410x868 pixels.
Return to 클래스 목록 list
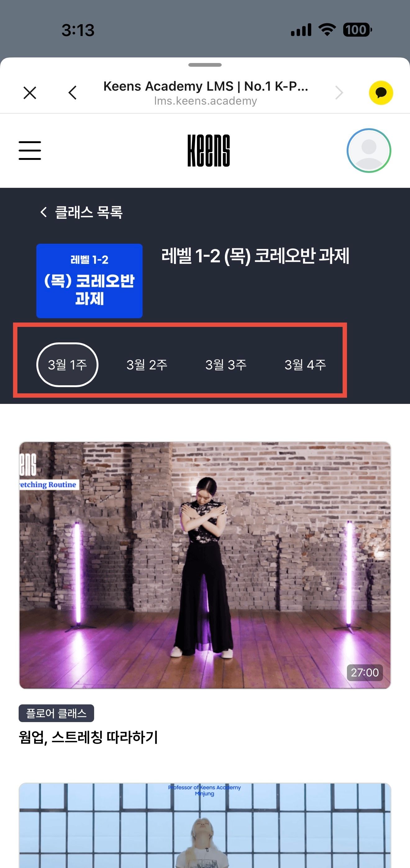pos(81,212)
